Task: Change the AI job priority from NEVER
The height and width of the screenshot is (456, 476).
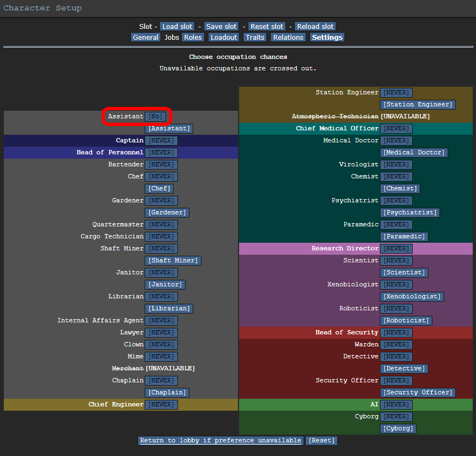Action: (396, 404)
